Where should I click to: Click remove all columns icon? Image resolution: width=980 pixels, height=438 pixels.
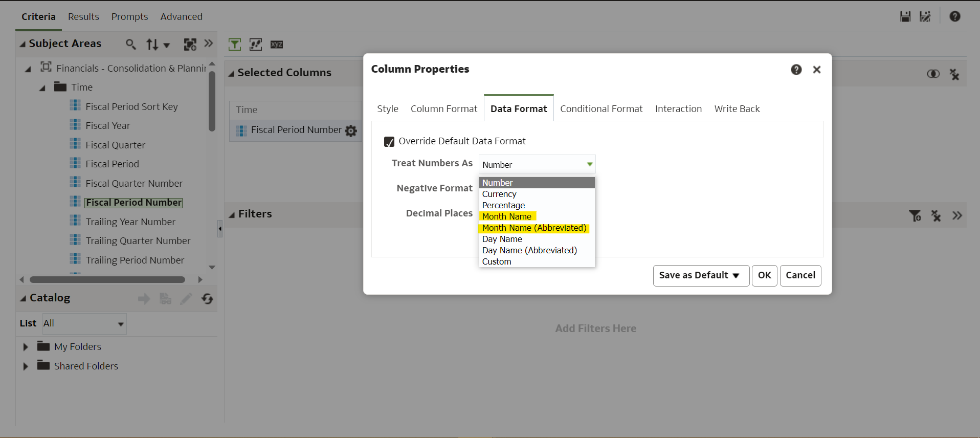[954, 75]
